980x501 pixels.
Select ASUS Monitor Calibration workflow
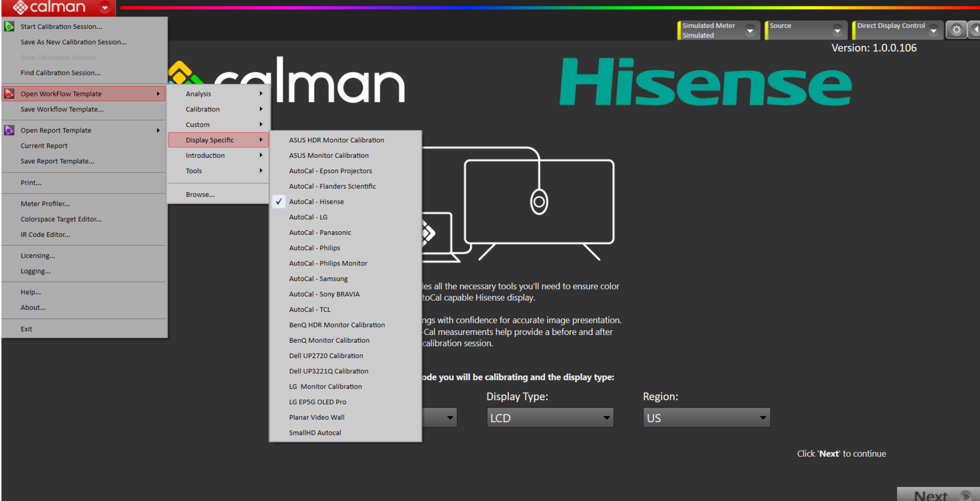(x=345, y=155)
